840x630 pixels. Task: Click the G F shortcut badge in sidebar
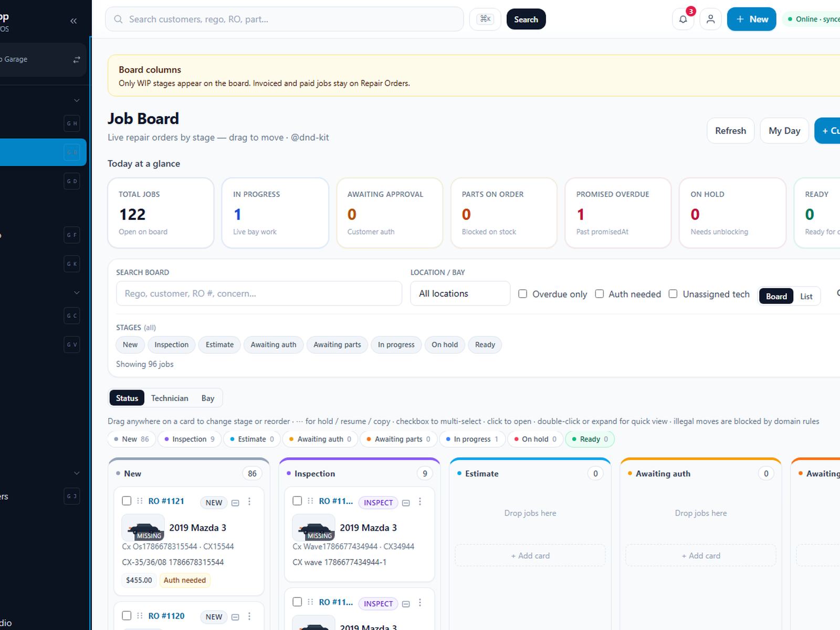coord(72,235)
